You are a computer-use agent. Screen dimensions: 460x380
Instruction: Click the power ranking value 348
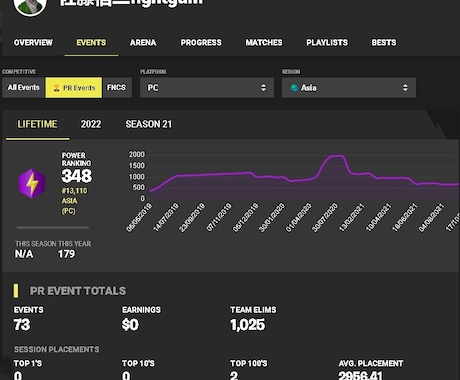77,176
